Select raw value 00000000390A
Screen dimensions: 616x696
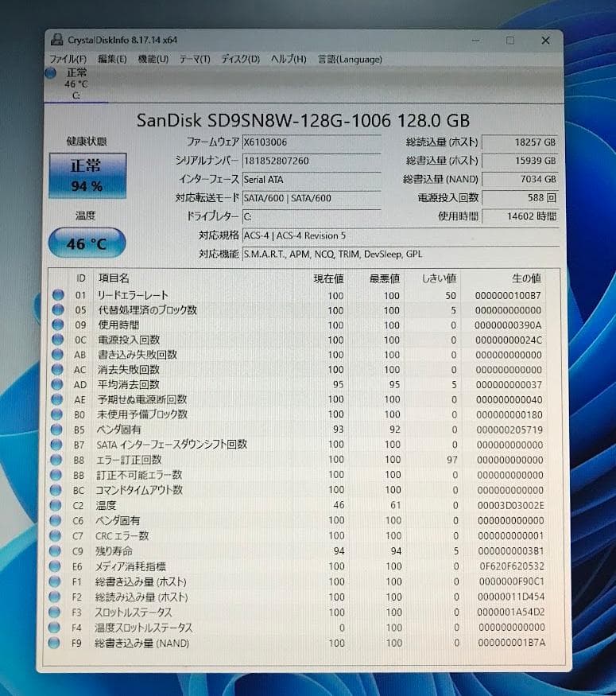(508, 325)
